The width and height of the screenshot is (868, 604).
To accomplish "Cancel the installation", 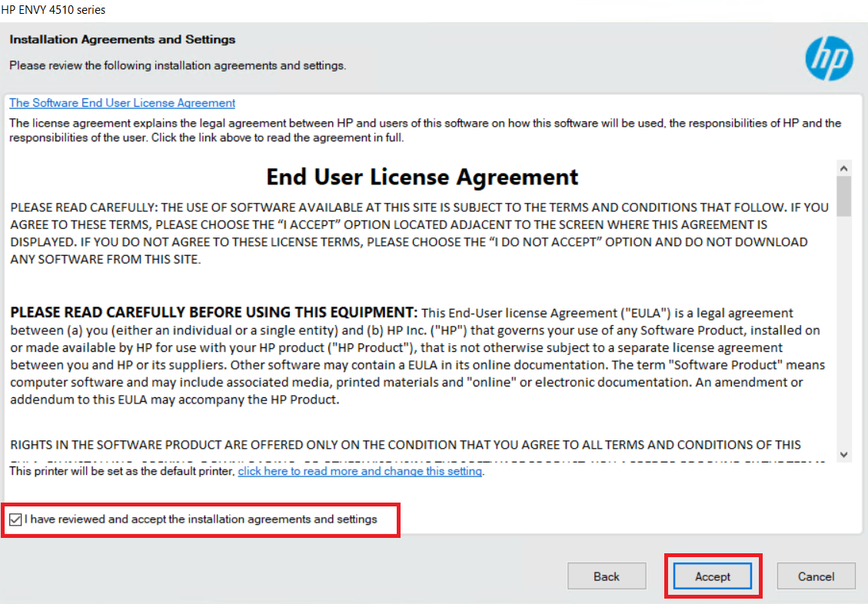I will [816, 576].
